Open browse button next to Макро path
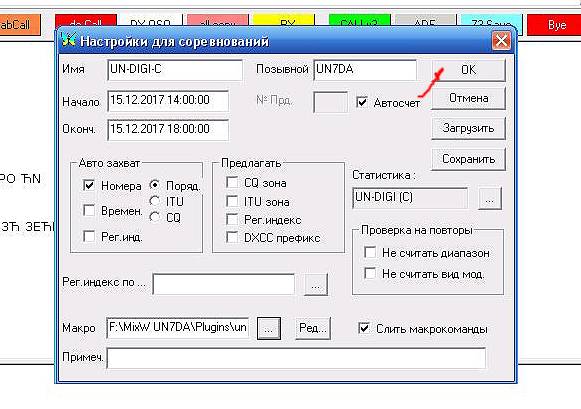The image size is (581, 409). click(269, 328)
